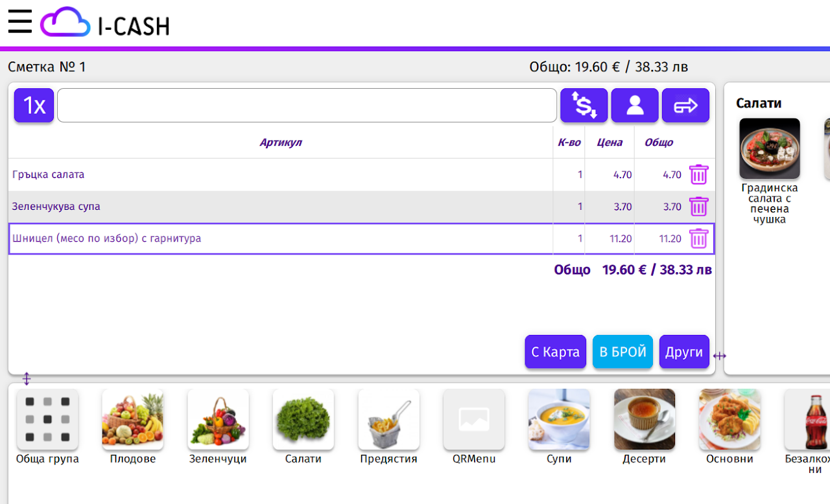Click the 1x quantity multiplier button
The image size is (830, 504).
(34, 106)
